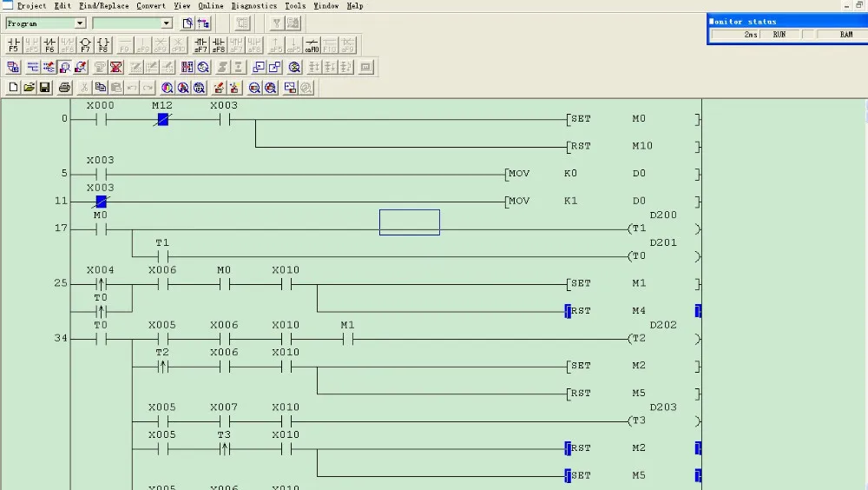The height and width of the screenshot is (490, 868).
Task: Expand the Program dropdown list
Action: pyautogui.click(x=80, y=23)
